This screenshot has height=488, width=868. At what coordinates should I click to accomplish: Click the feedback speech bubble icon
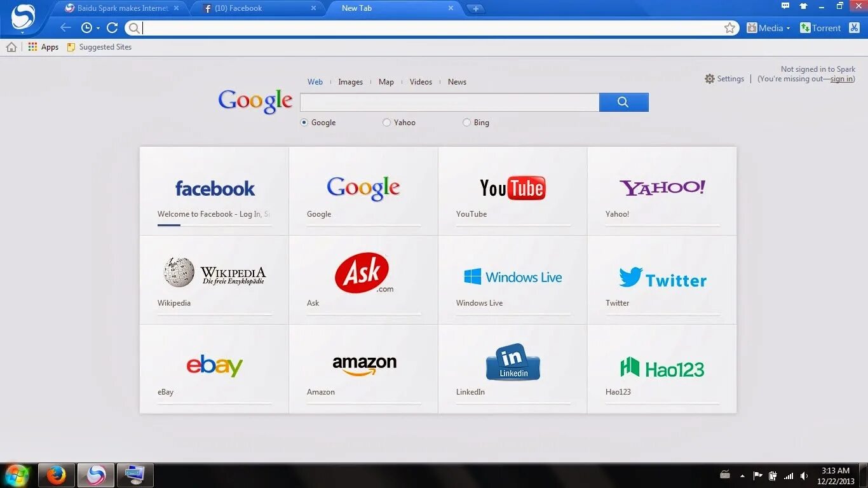pos(785,6)
